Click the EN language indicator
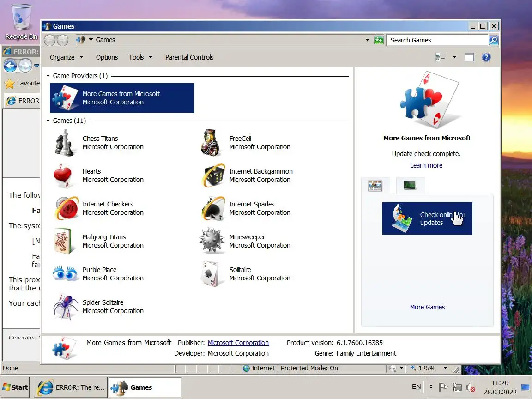532x399 pixels. tap(416, 387)
